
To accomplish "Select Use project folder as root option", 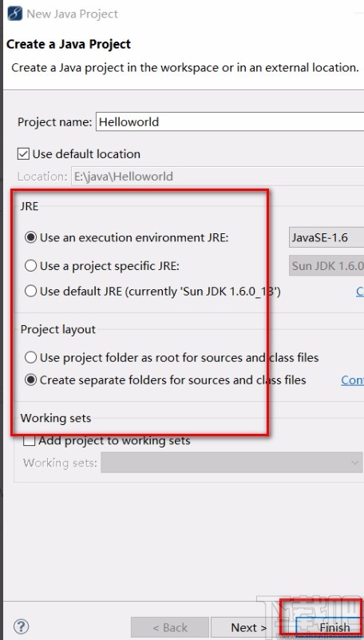I will pyautogui.click(x=30, y=358).
